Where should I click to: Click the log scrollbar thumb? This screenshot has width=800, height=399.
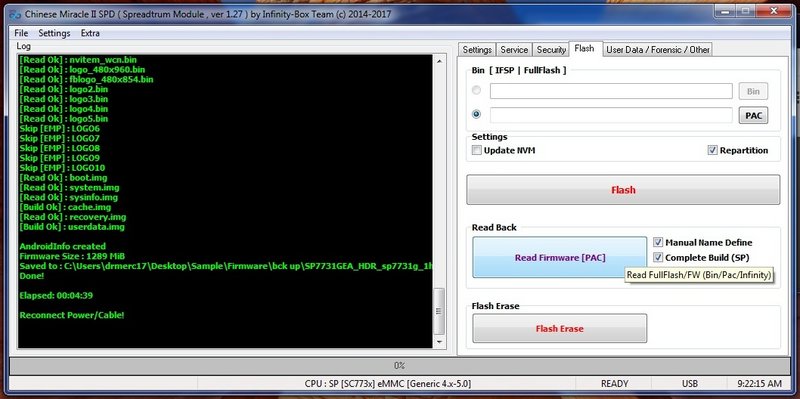(x=439, y=311)
